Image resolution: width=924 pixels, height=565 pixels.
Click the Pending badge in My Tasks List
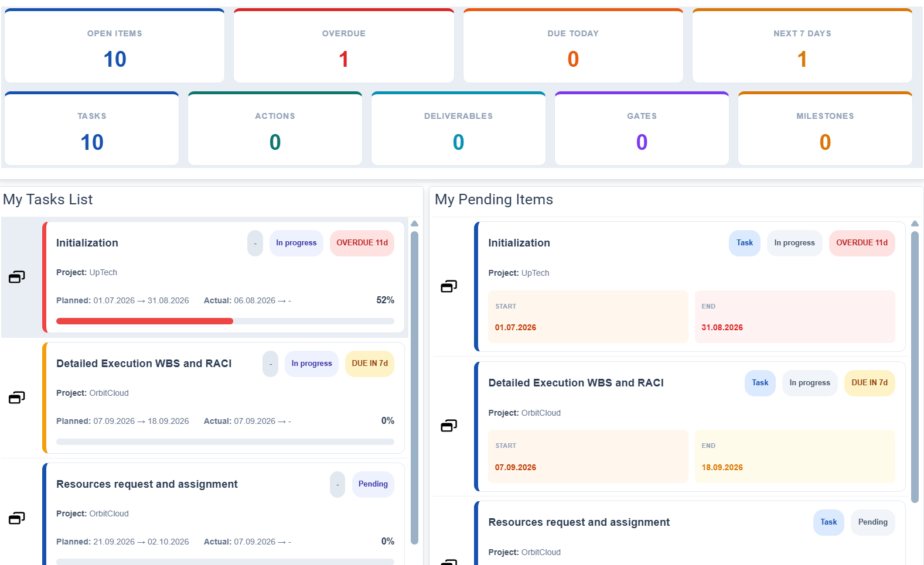(x=373, y=484)
